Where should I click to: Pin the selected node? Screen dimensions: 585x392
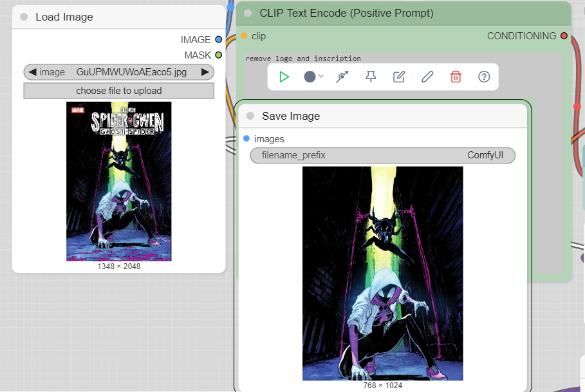(x=371, y=77)
